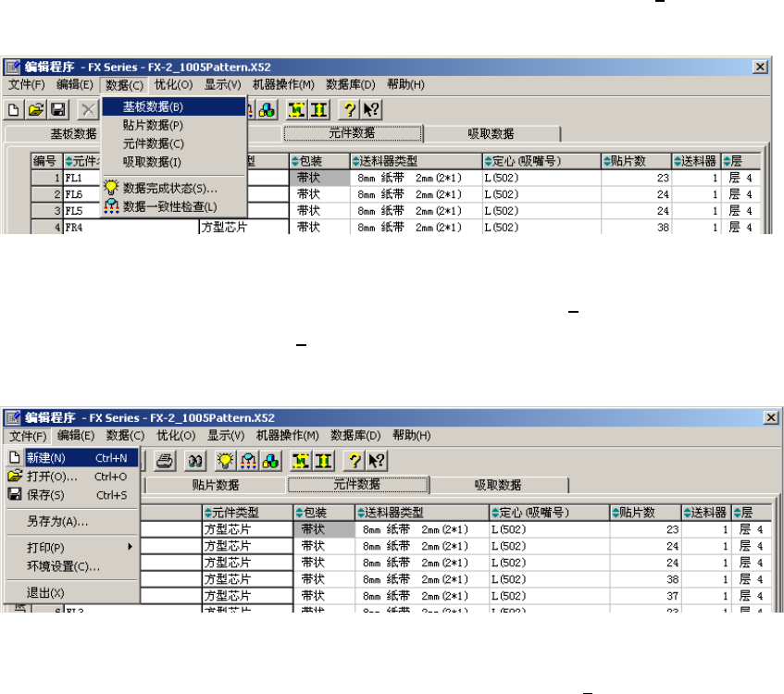Click 贴片数 value 37 in lower window

645,596
